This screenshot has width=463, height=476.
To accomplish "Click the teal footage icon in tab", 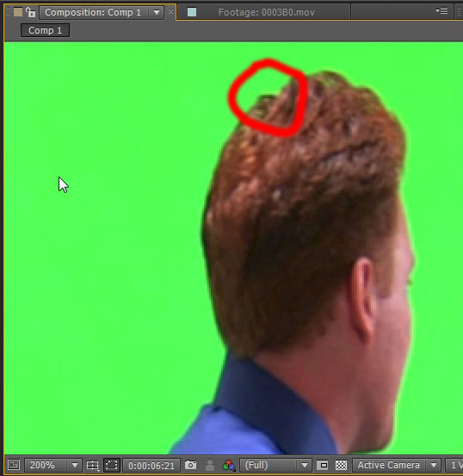I will (x=192, y=12).
